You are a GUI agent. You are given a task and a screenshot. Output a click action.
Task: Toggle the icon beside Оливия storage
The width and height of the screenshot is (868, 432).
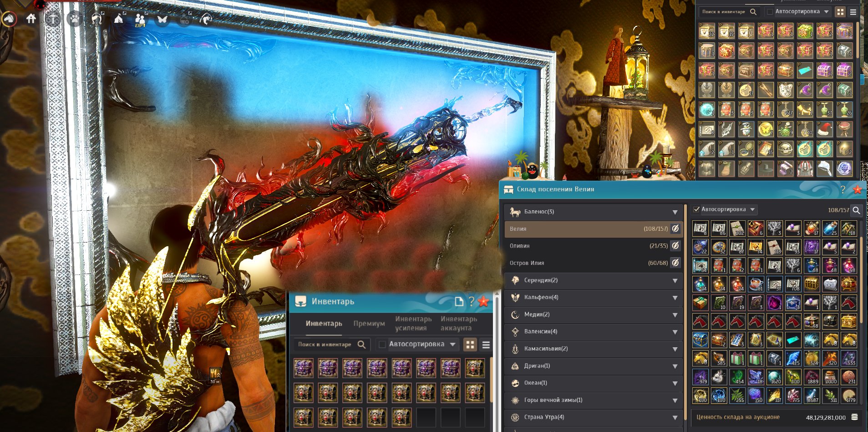pyautogui.click(x=675, y=246)
